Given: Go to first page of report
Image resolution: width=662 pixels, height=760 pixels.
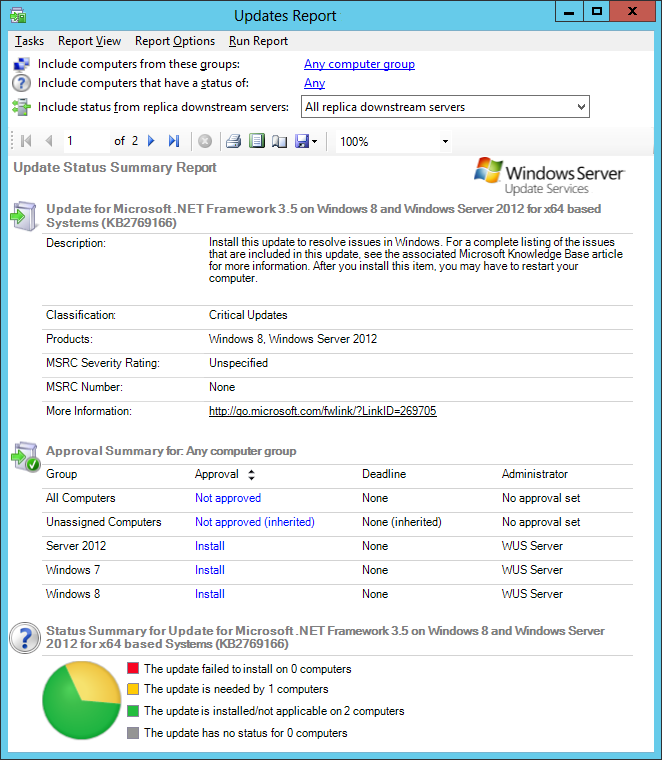Looking at the screenshot, I should pyautogui.click(x=26, y=141).
